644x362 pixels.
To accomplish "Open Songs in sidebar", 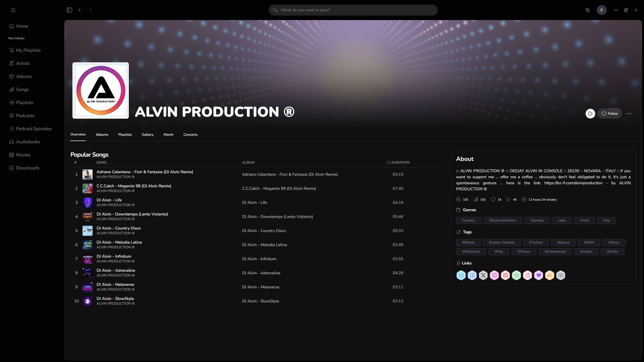I will point(19,89).
